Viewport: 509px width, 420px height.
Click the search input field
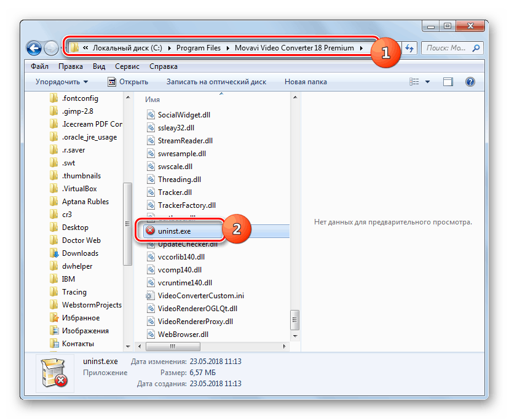click(x=446, y=48)
